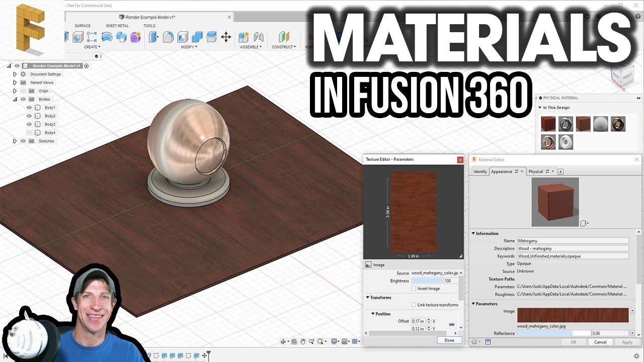
Task: Click the Construct offset plane icon
Action: coord(284,37)
